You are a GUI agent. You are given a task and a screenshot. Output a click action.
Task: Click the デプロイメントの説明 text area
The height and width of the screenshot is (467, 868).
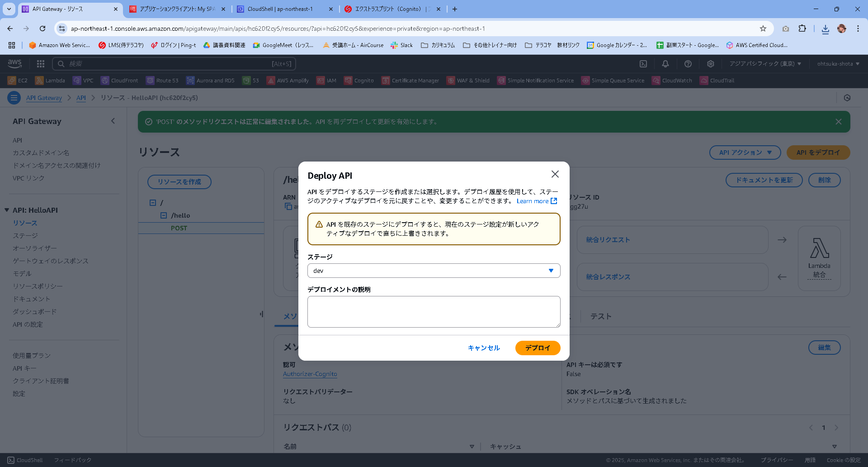click(x=433, y=312)
